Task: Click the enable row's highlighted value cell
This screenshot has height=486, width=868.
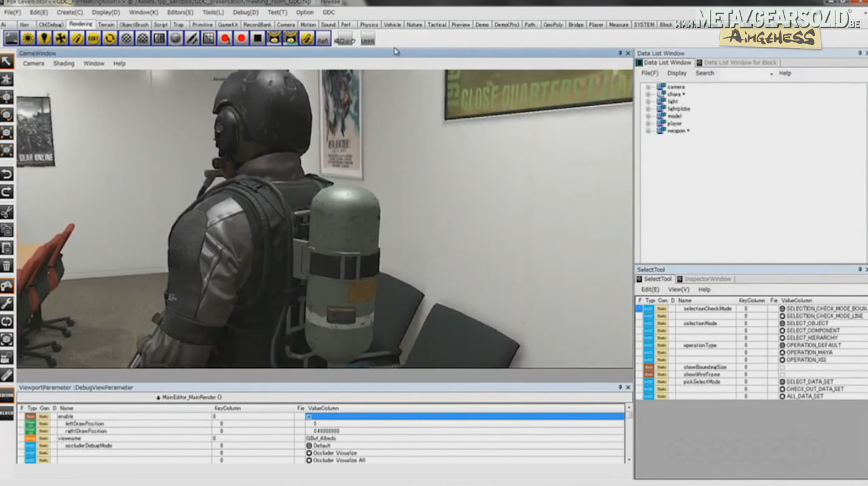Action: (x=464, y=416)
